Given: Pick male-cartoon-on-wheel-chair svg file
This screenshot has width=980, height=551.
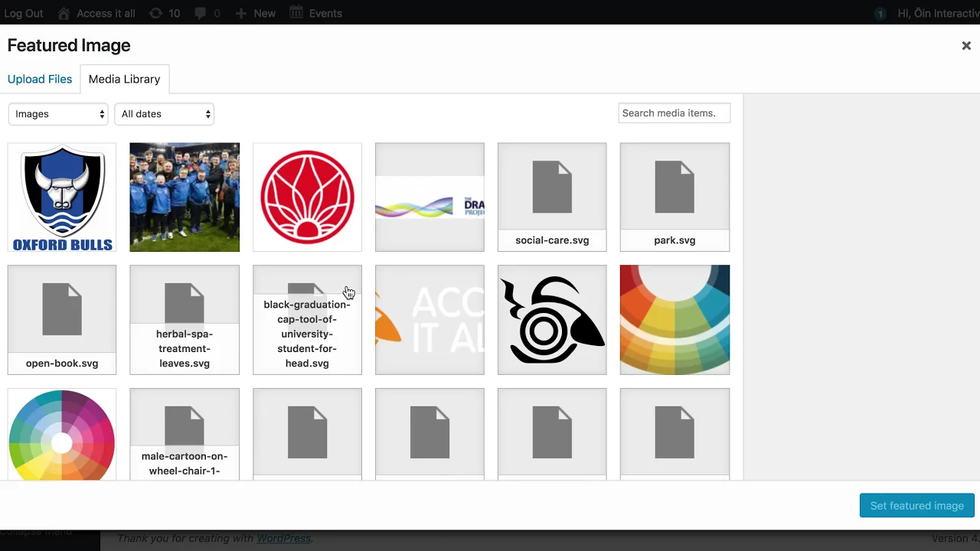Looking at the screenshot, I should point(185,435).
